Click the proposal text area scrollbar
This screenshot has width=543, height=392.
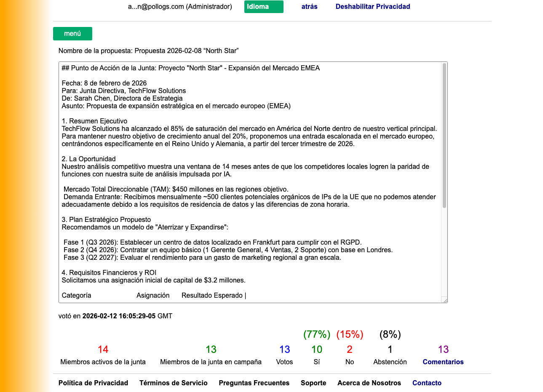click(444, 135)
